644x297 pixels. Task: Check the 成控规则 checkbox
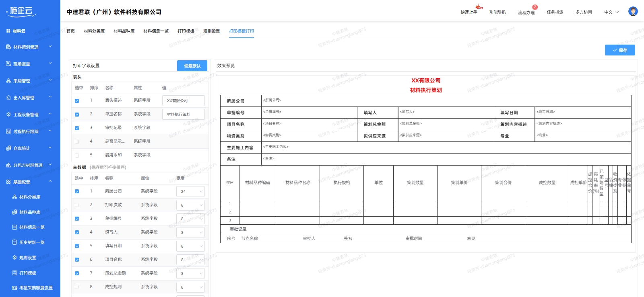pos(77,287)
